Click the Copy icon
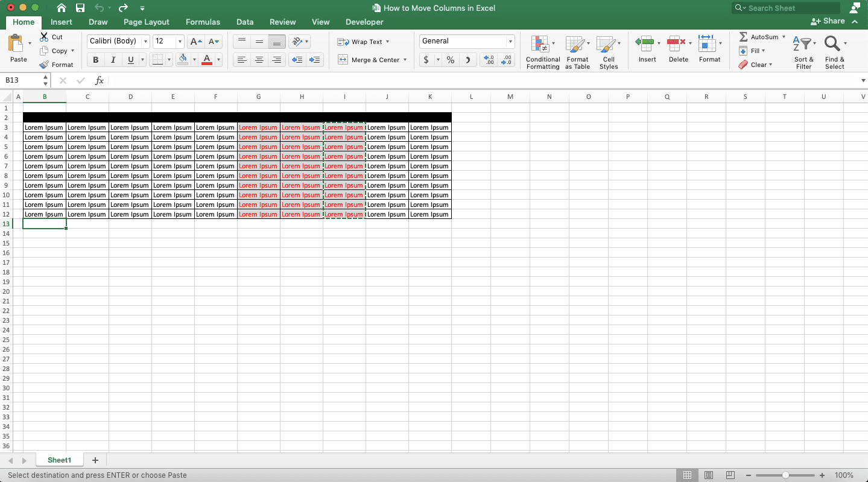The image size is (868, 482). click(x=44, y=51)
